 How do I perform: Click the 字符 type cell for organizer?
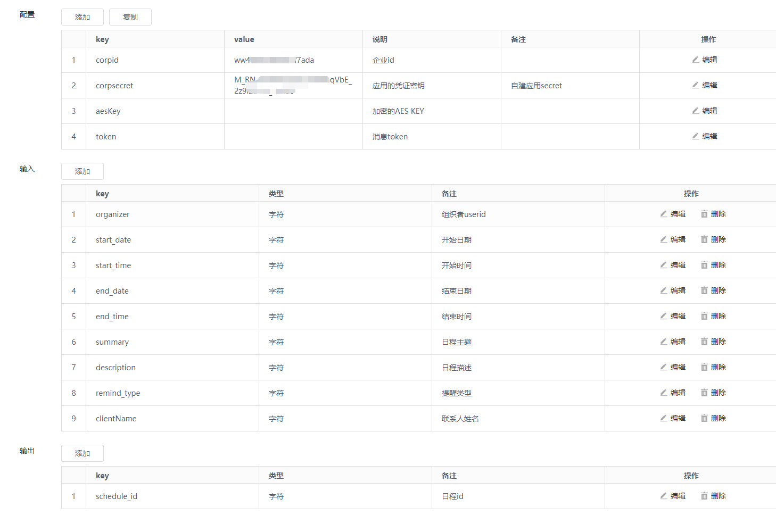[x=345, y=214]
